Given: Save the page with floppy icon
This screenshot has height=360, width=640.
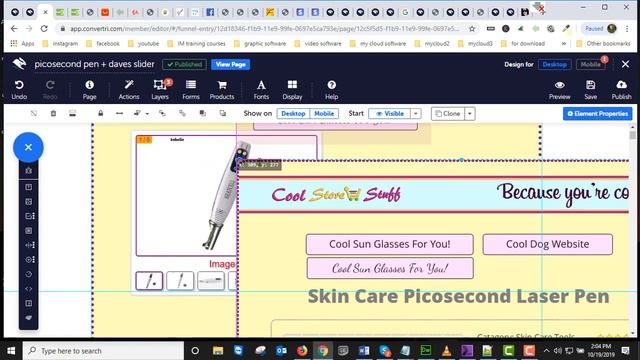Looking at the screenshot, I should pos(591,85).
